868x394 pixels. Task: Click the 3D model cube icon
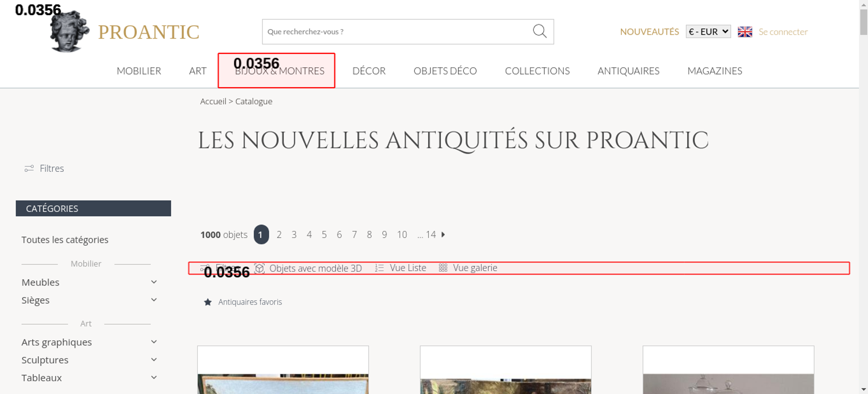[260, 268]
